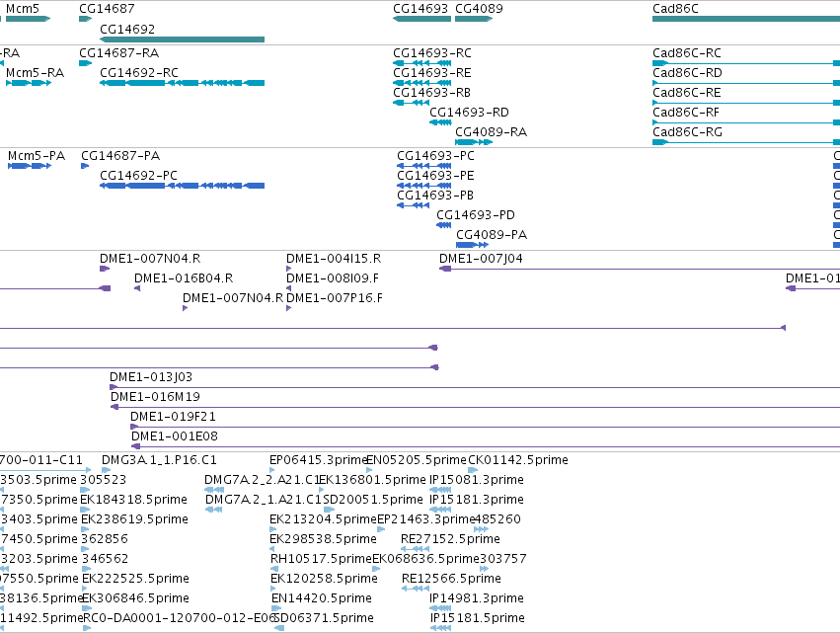840x633 pixels.
Task: Select the CG14693-RE transcript label
Action: point(431,73)
